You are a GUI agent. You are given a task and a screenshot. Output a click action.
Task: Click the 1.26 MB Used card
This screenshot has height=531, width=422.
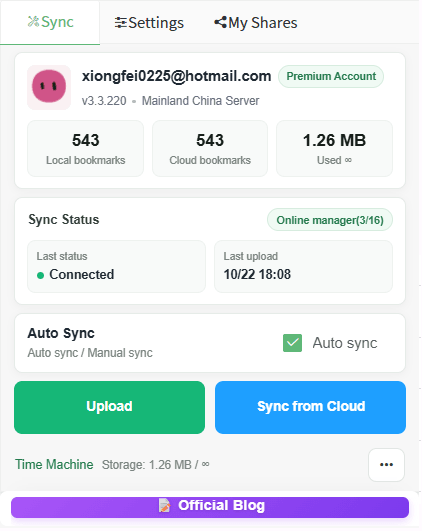(334, 148)
